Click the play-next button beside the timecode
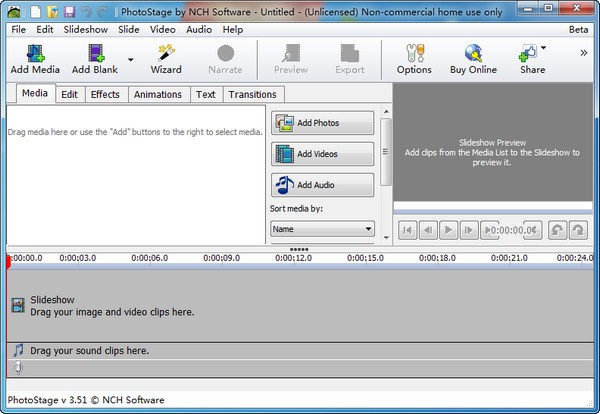The width and height of the screenshot is (600, 414). [489, 230]
